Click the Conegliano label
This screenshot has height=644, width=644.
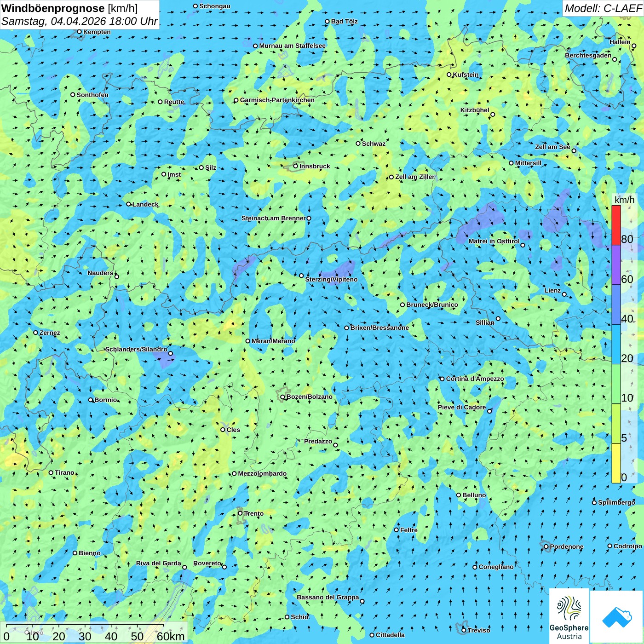pyautogui.click(x=496, y=567)
